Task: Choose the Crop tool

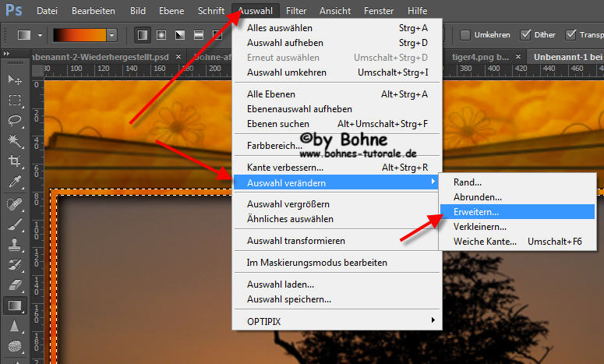Action: (x=14, y=161)
